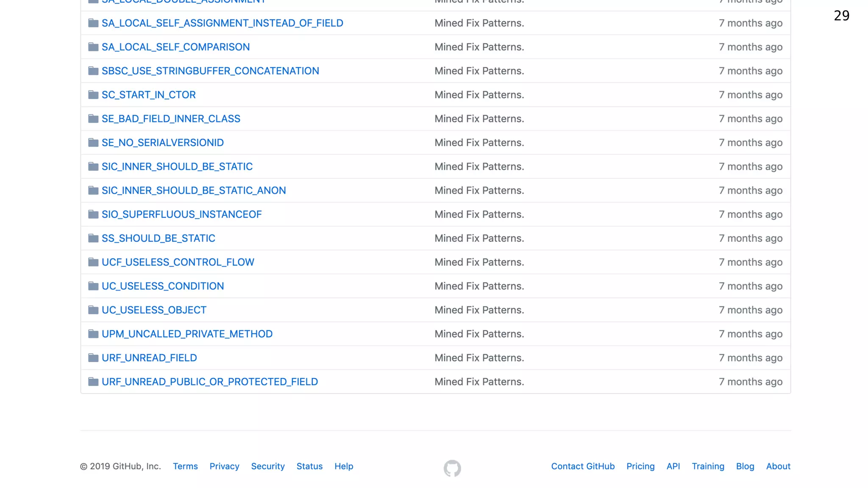Open the SBSC_USE_STRINGBUFFER_CONCATENATION folder
The image size is (868, 488).
point(210,71)
